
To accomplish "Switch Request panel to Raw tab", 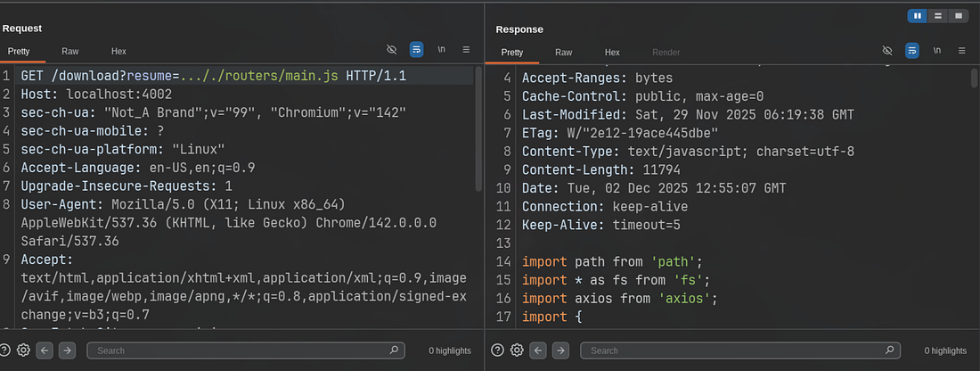I will point(70,52).
